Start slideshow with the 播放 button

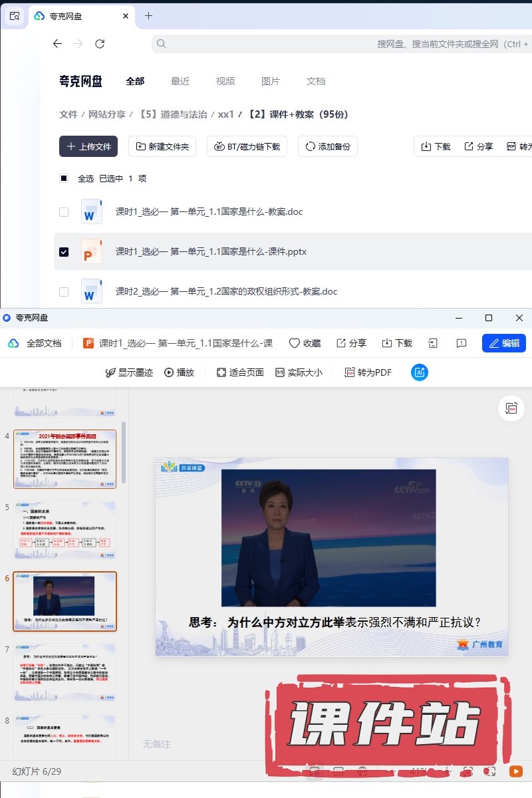(179, 372)
